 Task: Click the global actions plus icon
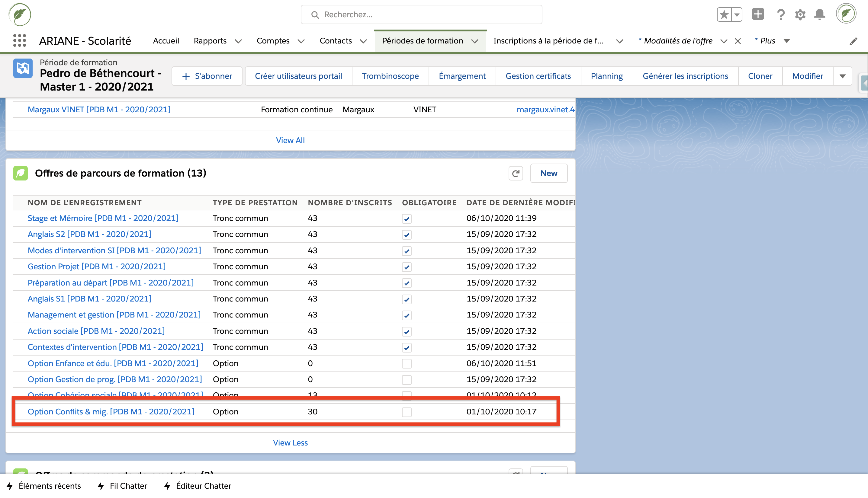[758, 14]
